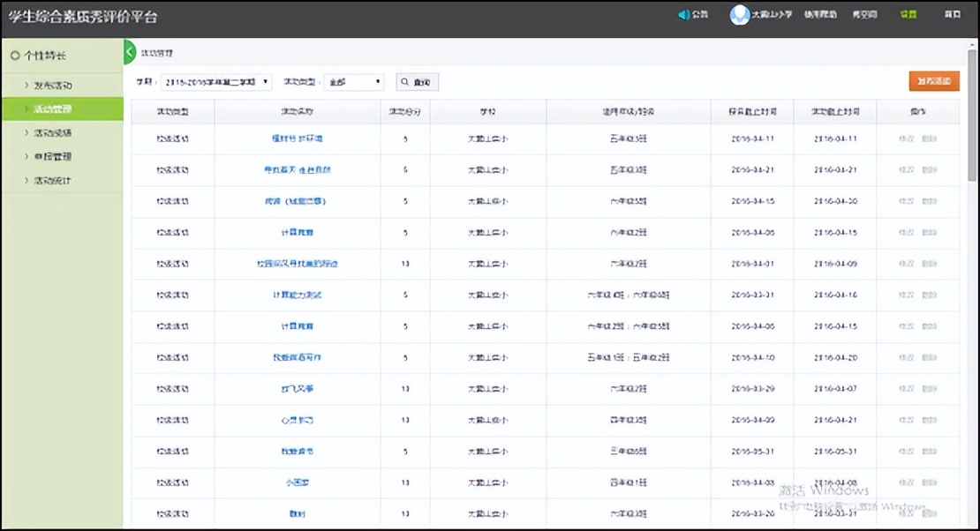Select 申报管理 in the sidebar
This screenshot has height=531, width=980.
click(52, 156)
